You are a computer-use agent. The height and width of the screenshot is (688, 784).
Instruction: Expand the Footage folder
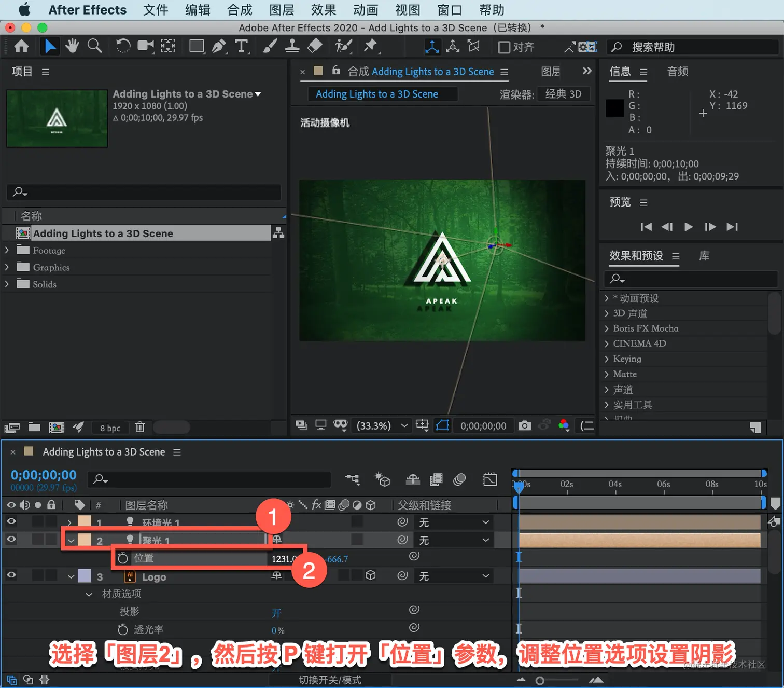coord(7,250)
